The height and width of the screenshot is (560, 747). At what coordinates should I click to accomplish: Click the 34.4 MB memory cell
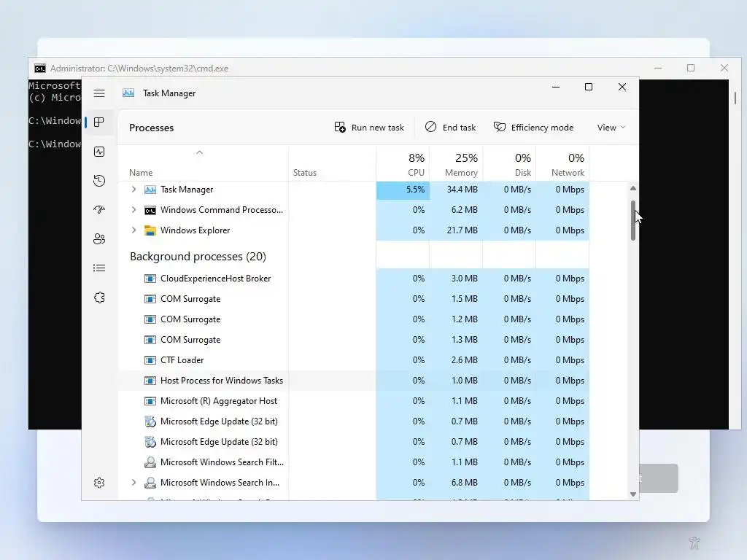coord(457,190)
